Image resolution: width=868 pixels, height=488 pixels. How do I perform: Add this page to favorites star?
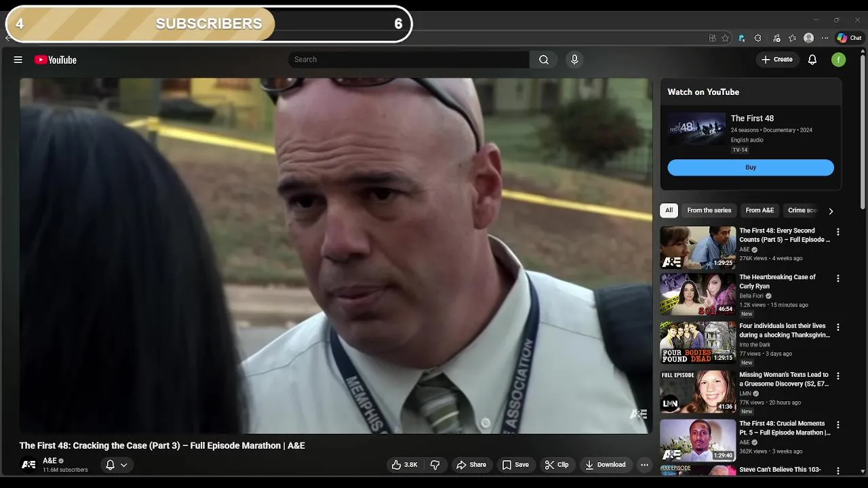(x=725, y=38)
